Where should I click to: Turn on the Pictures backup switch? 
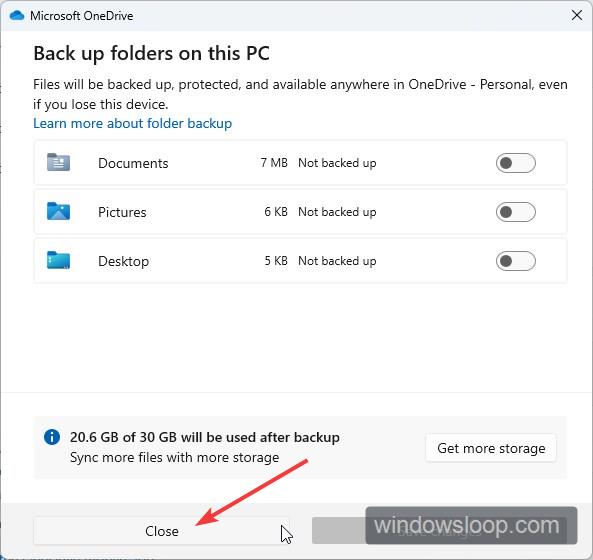515,212
